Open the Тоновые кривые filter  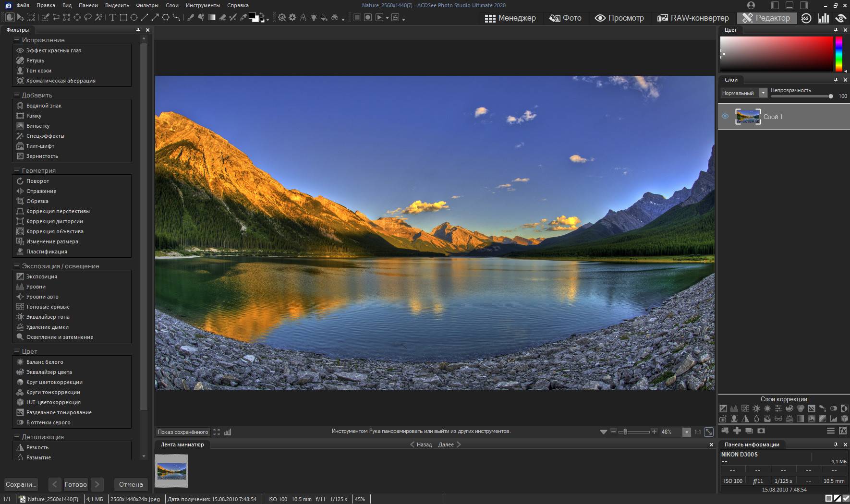point(48,307)
